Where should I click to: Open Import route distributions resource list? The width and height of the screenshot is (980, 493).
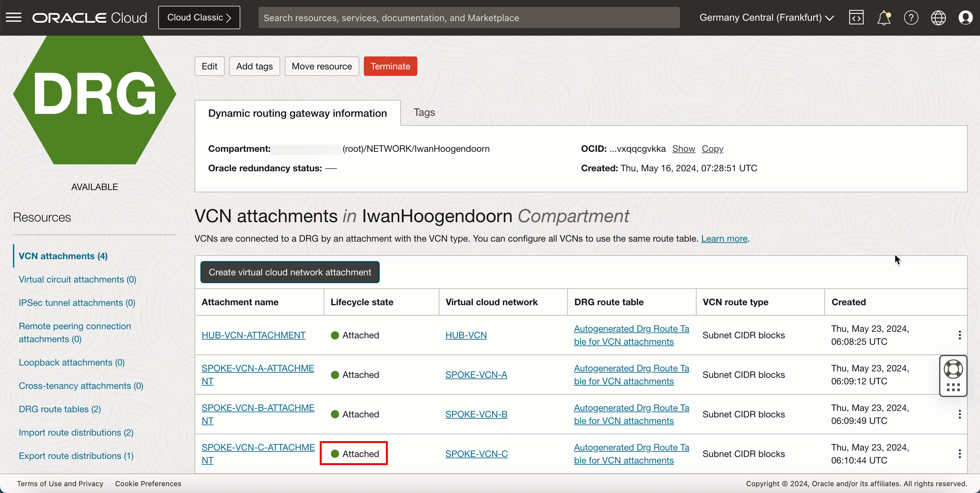[76, 433]
